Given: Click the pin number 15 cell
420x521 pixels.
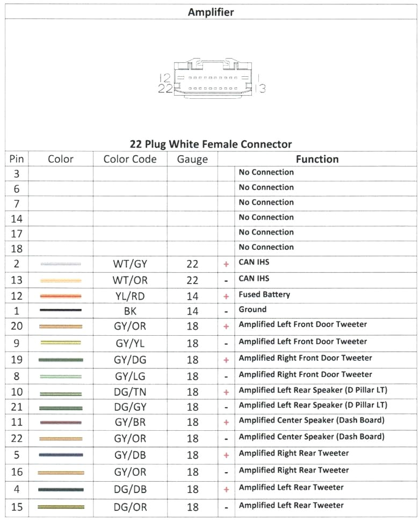Looking at the screenshot, I should pyautogui.click(x=17, y=506).
